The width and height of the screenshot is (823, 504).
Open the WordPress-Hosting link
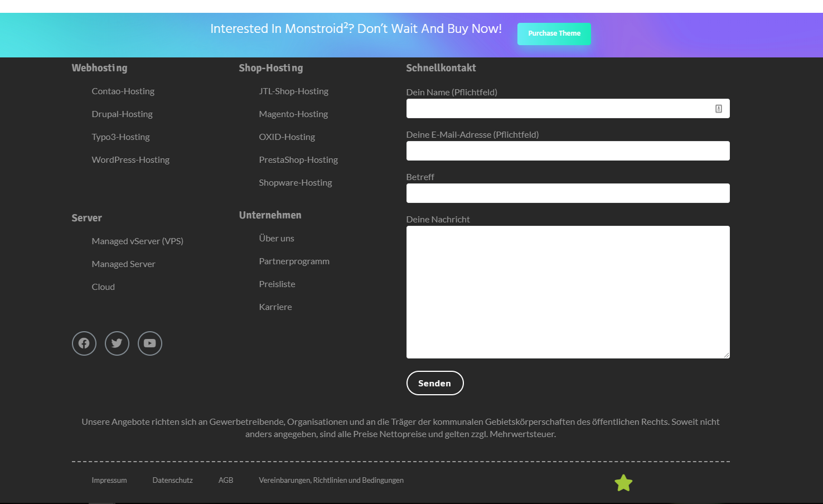tap(130, 160)
